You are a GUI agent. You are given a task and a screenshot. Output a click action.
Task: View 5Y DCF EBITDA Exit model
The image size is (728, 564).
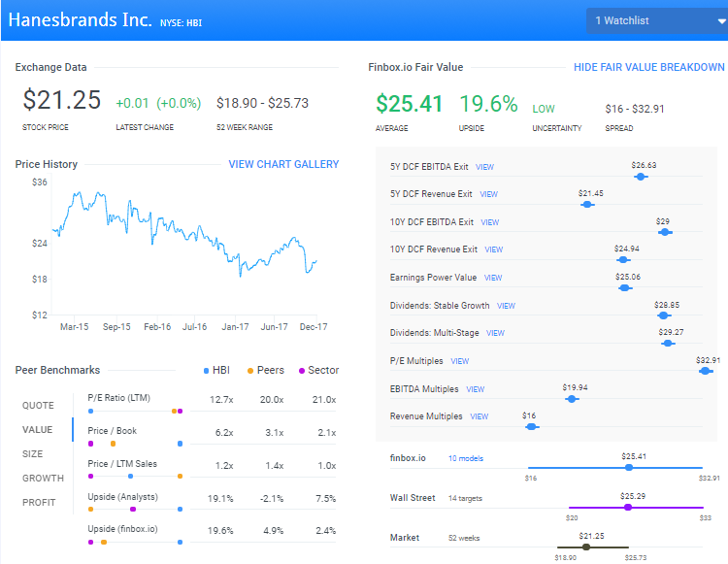(x=484, y=167)
